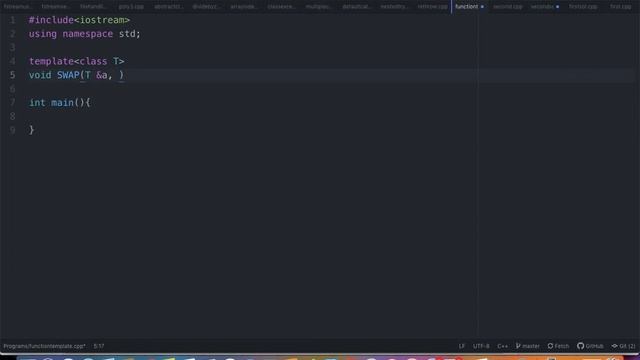Open the first.cpp tab at far right
Image resolution: width=640 pixels, height=360 pixels.
(620, 7)
